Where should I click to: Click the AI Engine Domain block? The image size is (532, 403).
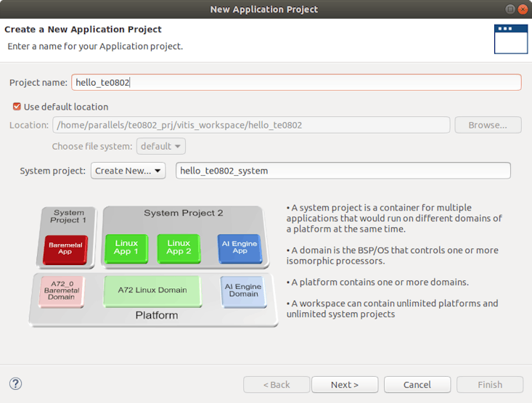(243, 290)
